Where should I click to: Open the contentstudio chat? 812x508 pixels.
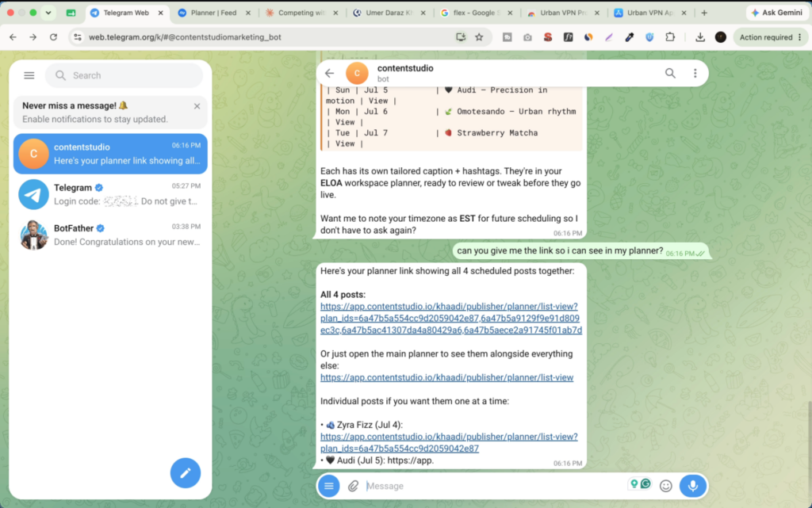110,154
